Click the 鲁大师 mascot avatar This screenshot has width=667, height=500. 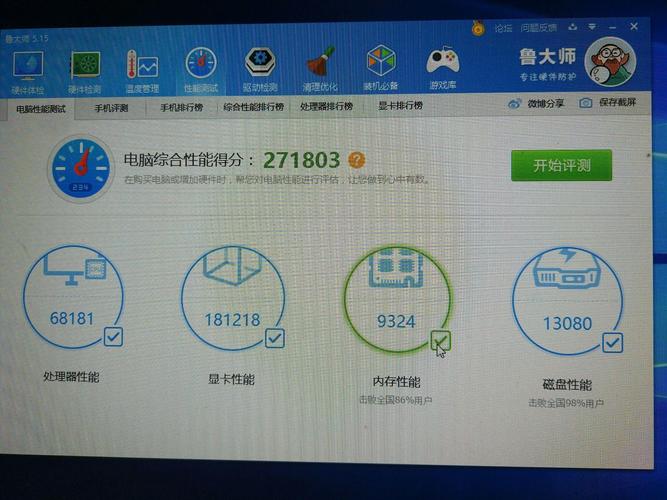click(610, 62)
